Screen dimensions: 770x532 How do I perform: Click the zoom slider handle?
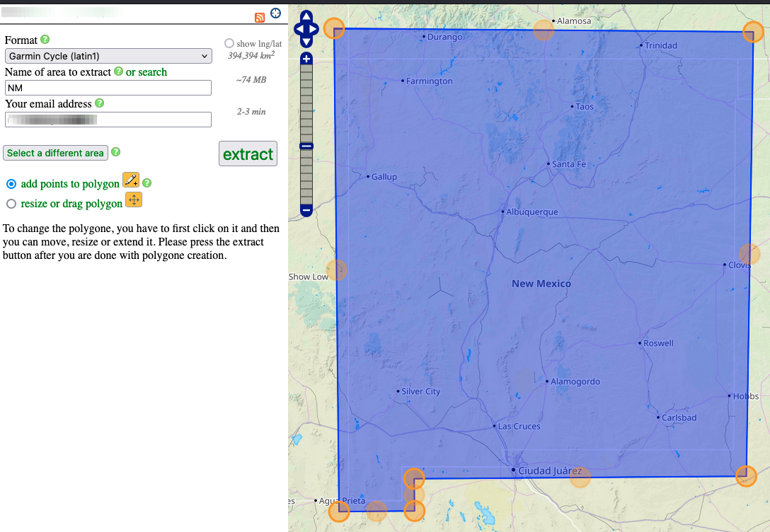[306, 146]
